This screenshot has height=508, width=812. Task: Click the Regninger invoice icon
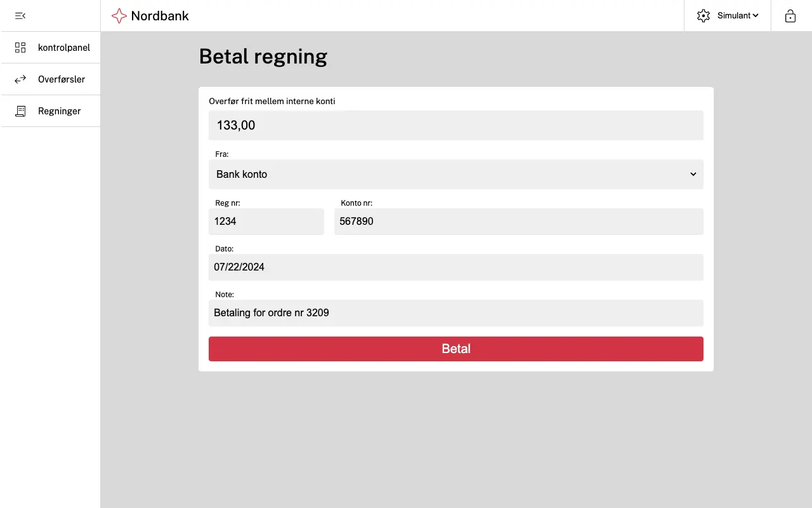point(20,110)
